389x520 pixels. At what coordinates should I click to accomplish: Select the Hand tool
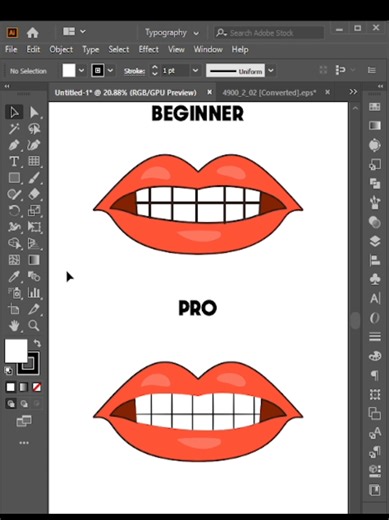coord(14,326)
